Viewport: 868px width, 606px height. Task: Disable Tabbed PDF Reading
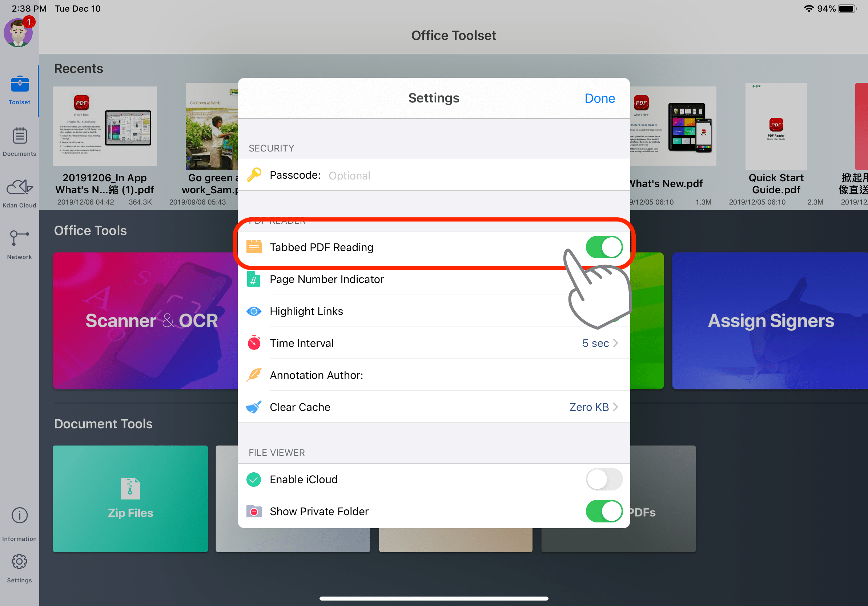[604, 247]
